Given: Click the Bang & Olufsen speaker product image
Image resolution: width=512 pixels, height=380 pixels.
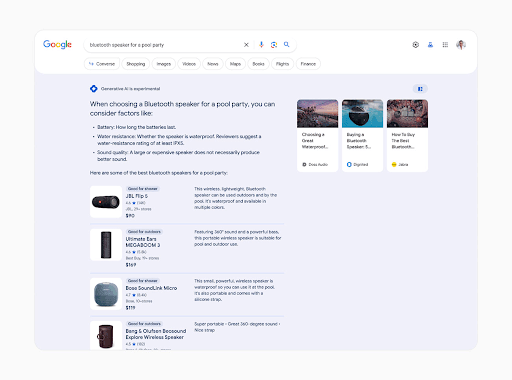Looking at the screenshot, I should [106, 335].
